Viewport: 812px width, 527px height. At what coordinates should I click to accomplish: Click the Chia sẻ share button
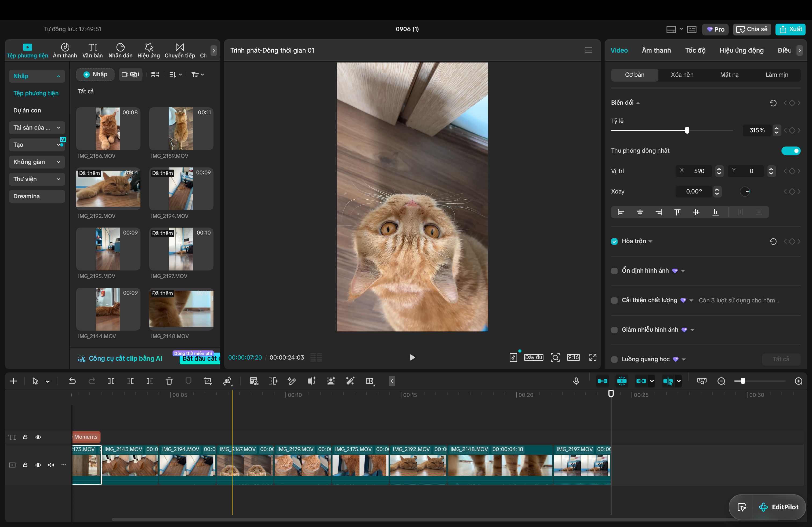click(x=752, y=29)
